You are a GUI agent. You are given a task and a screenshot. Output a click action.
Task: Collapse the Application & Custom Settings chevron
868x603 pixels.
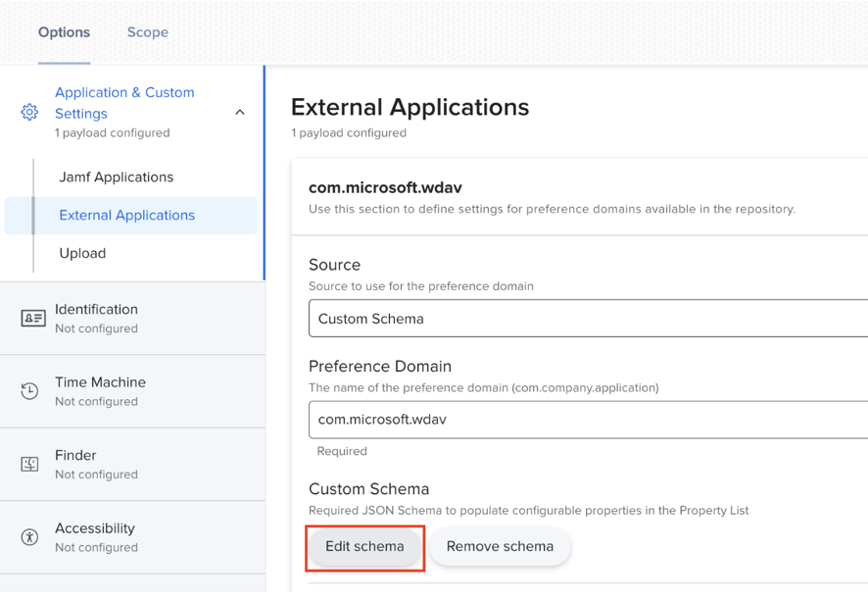pyautogui.click(x=240, y=112)
